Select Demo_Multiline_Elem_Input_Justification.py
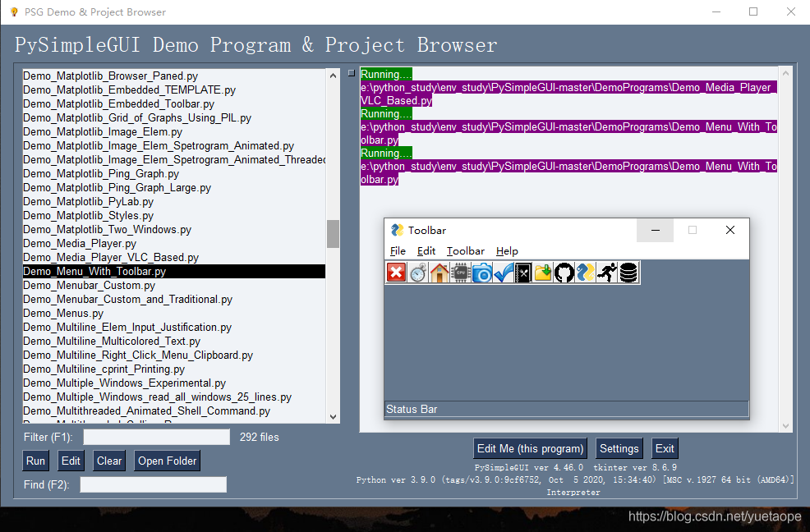Image resolution: width=810 pixels, height=532 pixels. click(174, 327)
